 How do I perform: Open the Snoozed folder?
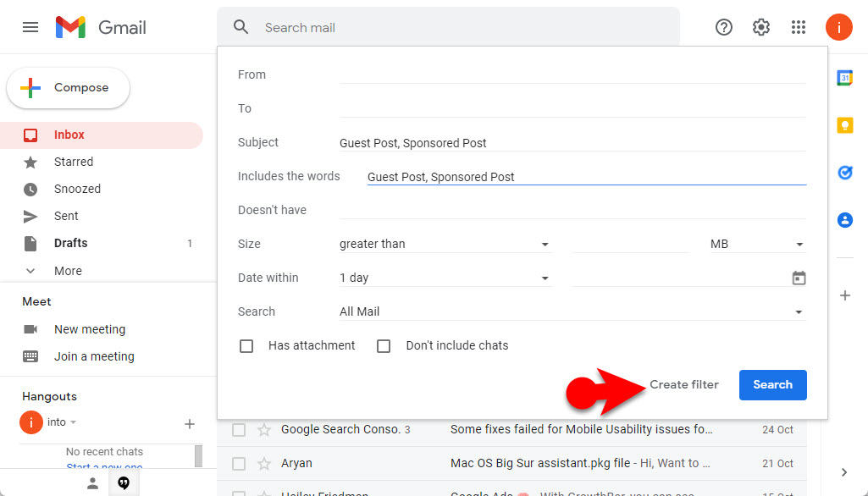click(x=102, y=189)
